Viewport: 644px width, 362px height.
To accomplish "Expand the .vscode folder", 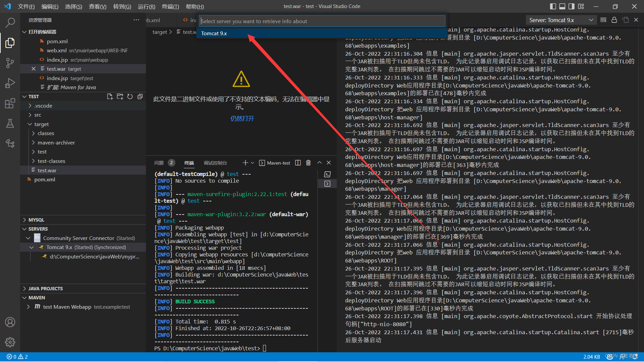I will pos(30,106).
